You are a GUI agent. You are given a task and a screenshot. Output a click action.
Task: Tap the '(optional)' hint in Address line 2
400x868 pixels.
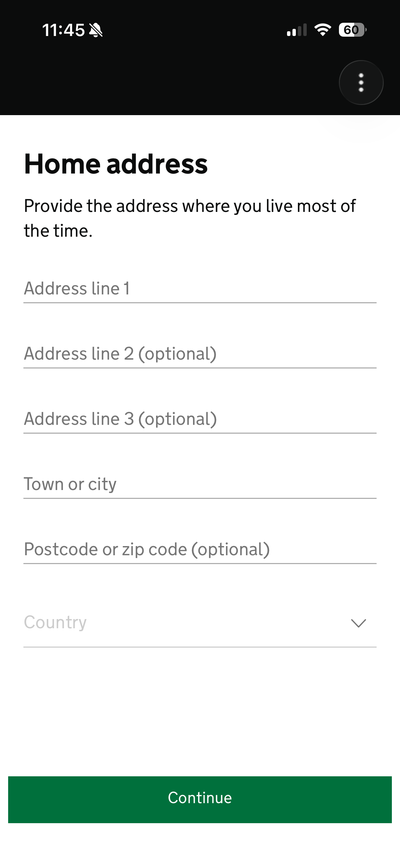coord(177,354)
